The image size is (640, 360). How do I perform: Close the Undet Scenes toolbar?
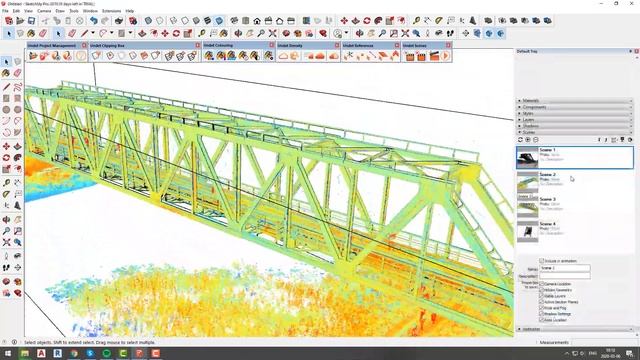448,45
